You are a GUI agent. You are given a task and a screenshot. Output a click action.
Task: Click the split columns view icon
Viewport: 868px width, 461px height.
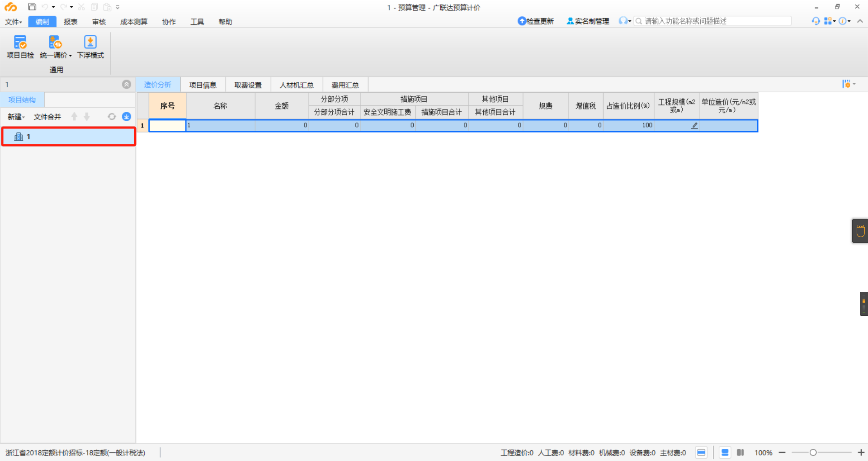click(x=741, y=452)
